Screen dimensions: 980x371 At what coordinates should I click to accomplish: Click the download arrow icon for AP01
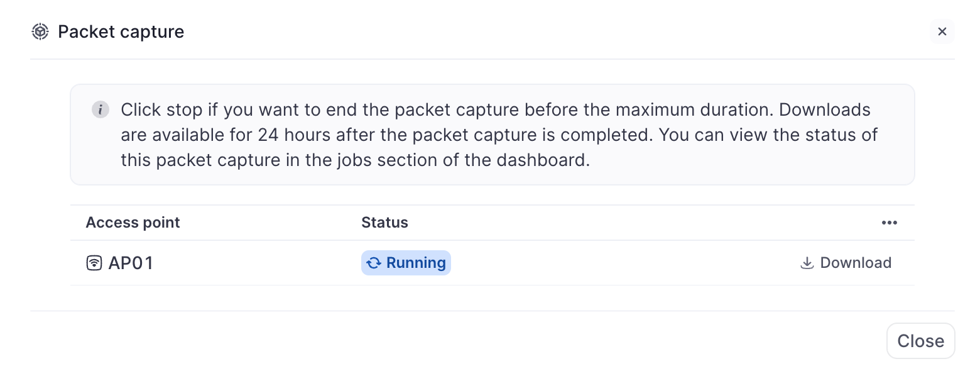point(807,263)
